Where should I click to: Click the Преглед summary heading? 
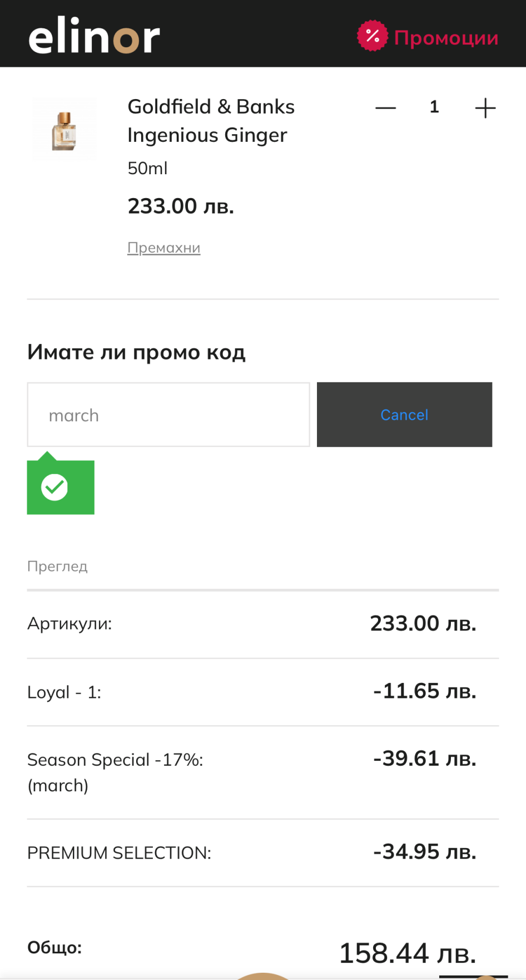[57, 567]
